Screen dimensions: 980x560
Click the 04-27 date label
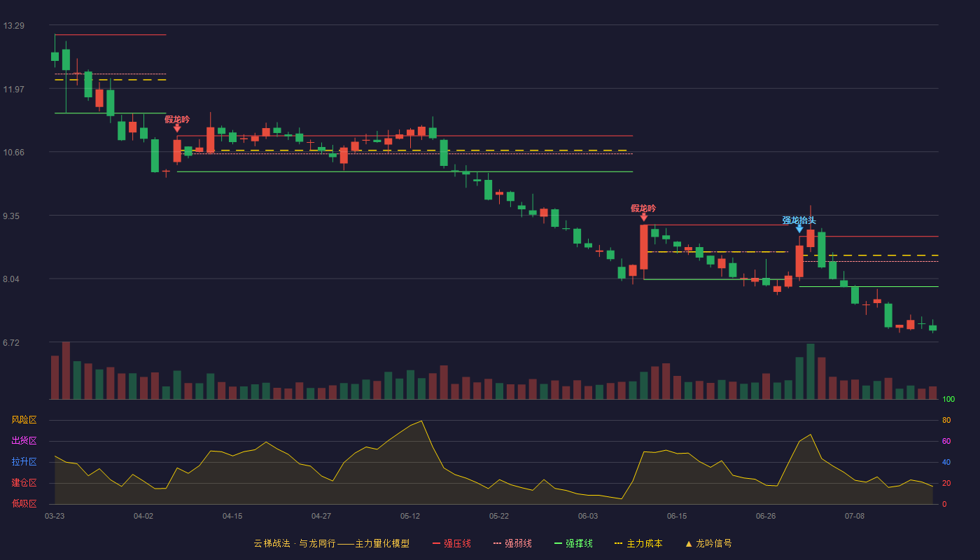[321, 516]
